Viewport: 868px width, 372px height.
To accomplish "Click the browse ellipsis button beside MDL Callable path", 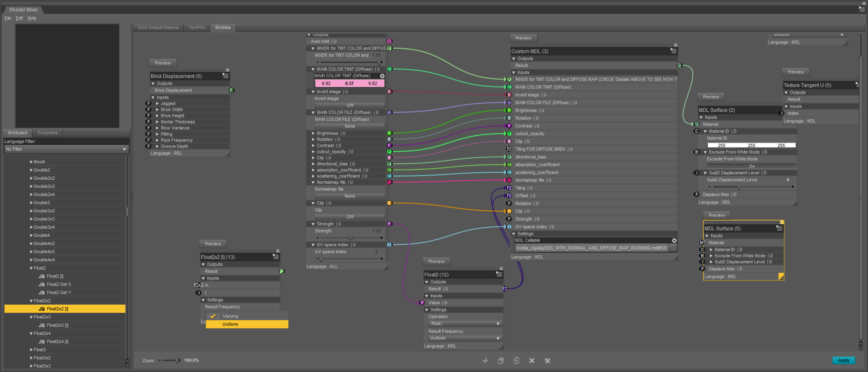I will click(x=673, y=248).
